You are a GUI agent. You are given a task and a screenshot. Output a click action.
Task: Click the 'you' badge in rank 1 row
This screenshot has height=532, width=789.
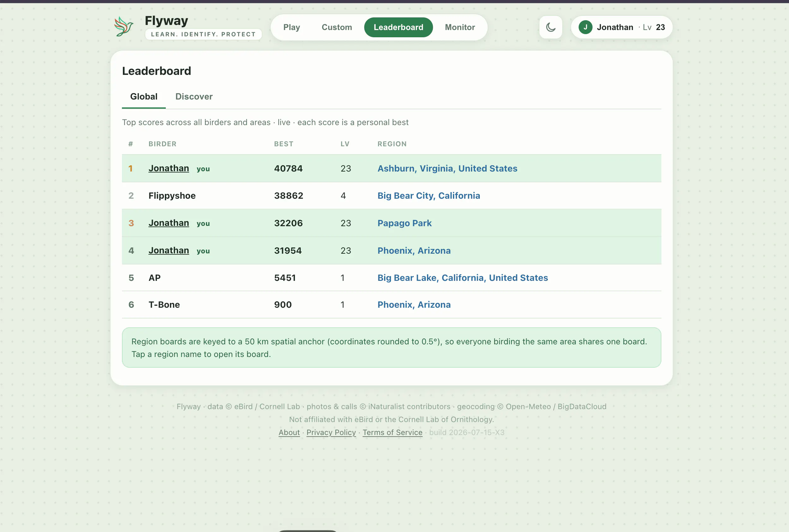pyautogui.click(x=203, y=169)
